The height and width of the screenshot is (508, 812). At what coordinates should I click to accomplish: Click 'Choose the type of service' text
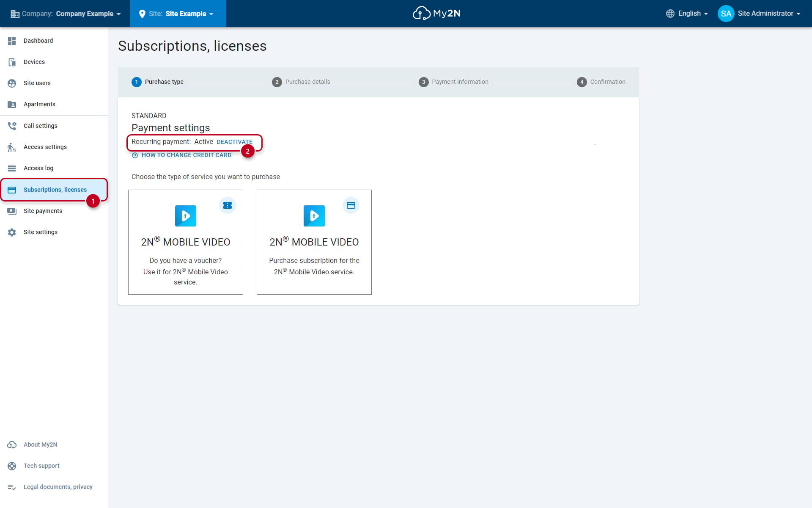206,177
